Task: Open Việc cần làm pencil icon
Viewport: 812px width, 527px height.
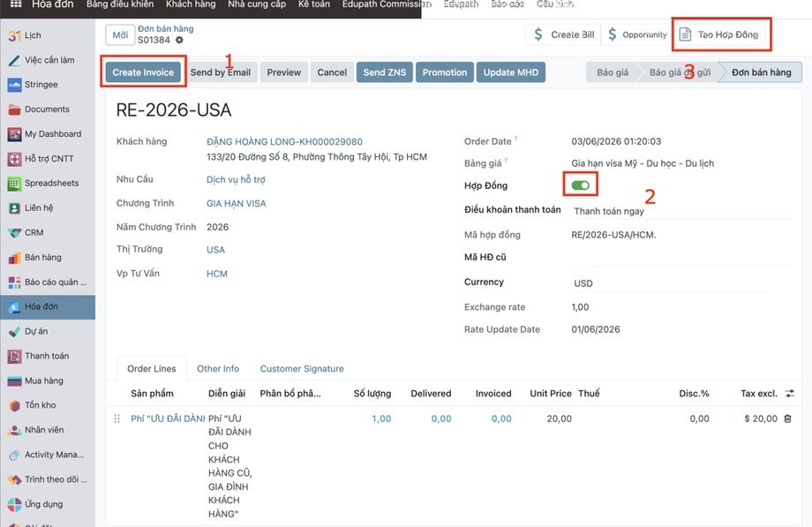Action: click(14, 60)
